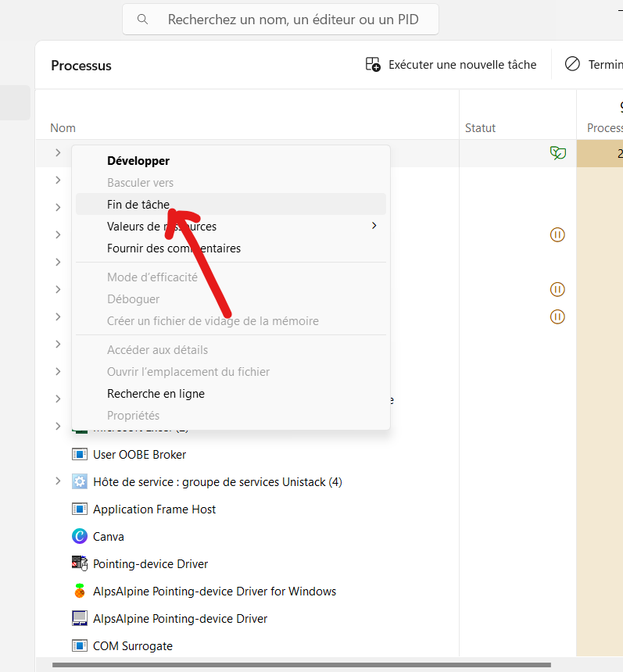Click the Application Frame Host icon

click(x=80, y=509)
